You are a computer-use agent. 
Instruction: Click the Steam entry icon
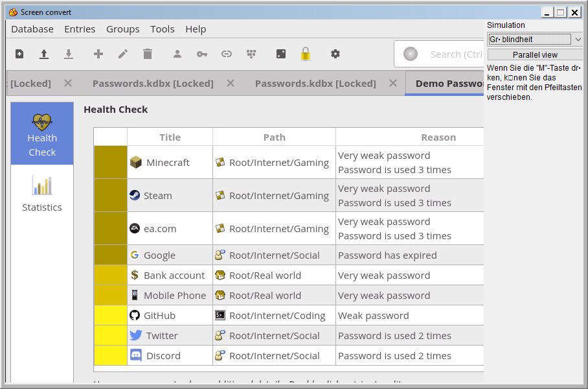click(135, 195)
